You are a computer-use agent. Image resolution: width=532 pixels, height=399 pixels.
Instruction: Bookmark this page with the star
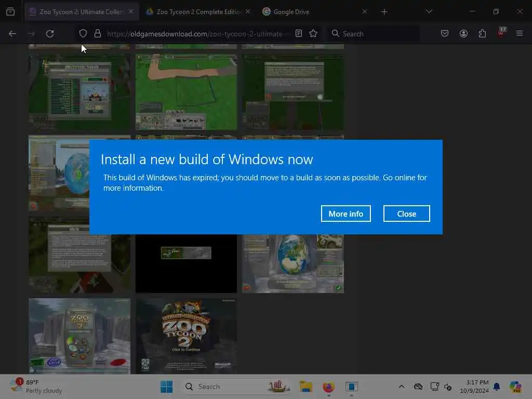click(x=313, y=34)
